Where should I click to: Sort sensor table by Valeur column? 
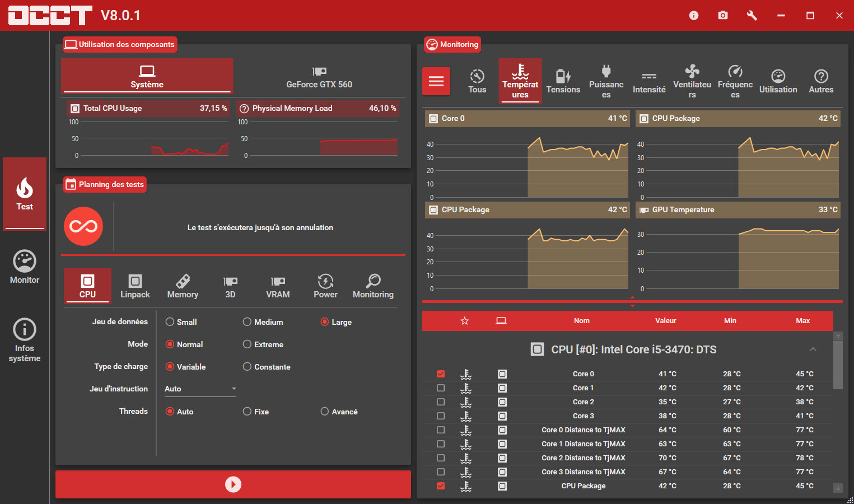click(x=665, y=321)
